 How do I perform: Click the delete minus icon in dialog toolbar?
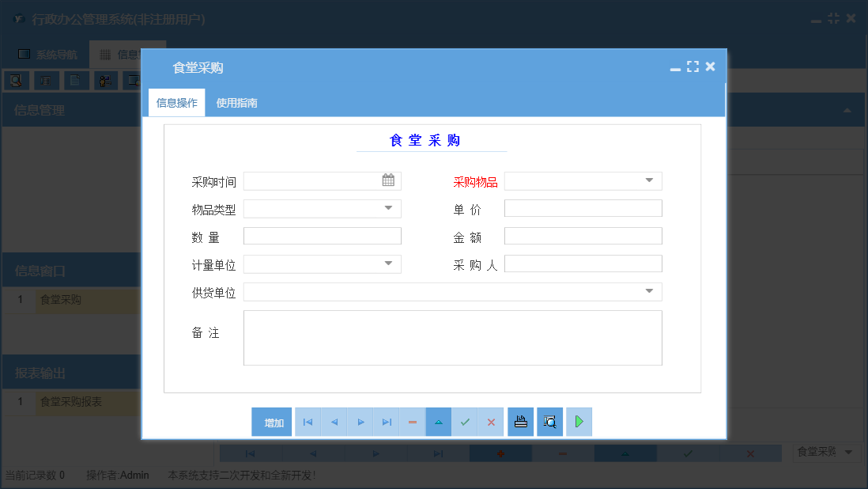tap(413, 422)
